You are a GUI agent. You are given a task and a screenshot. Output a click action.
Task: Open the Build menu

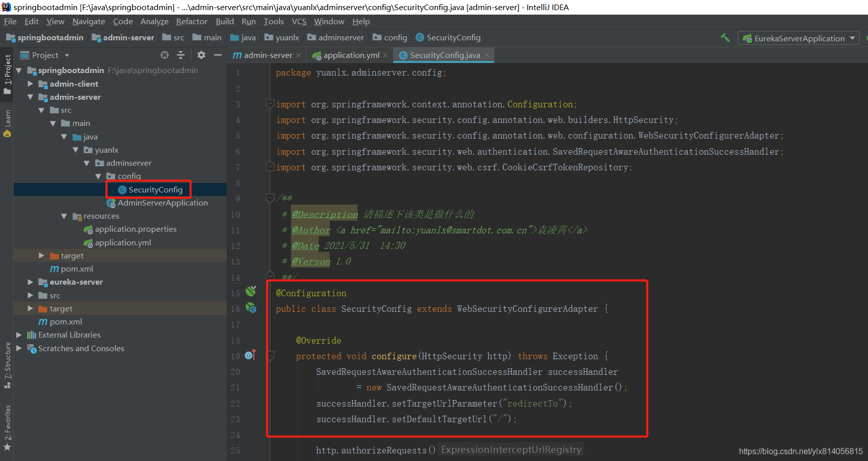coord(225,21)
